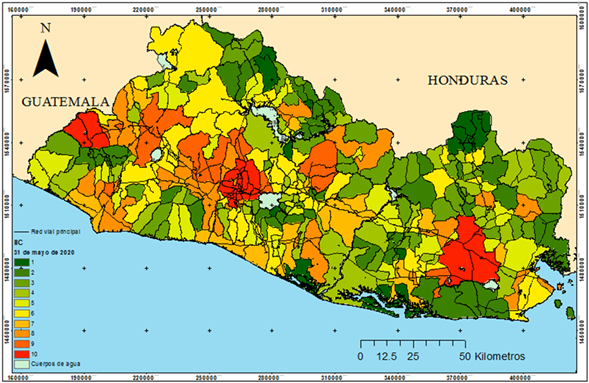
Task: Click the Red vial principal legend line
Action: (21, 232)
